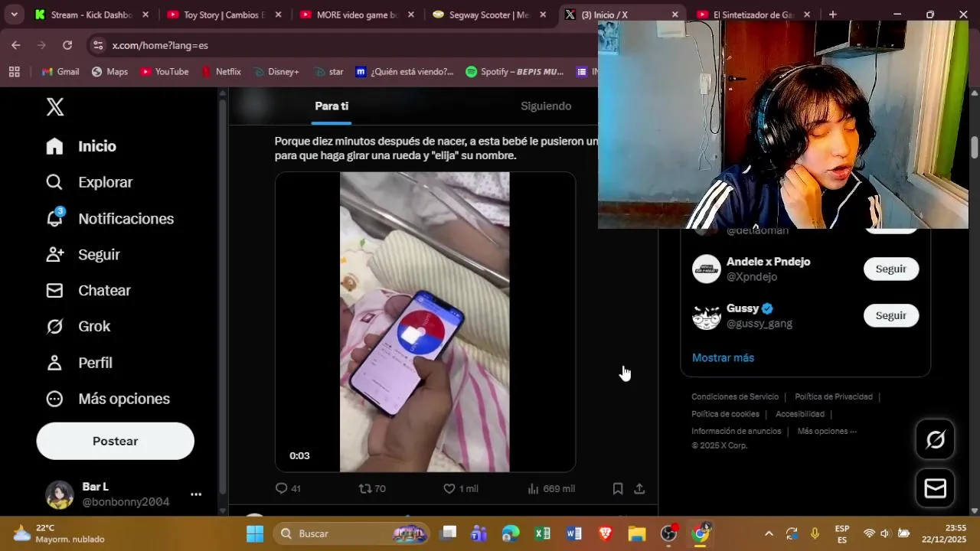Expand tab search dropdown arrow
The width and height of the screenshot is (980, 551).
(x=14, y=15)
